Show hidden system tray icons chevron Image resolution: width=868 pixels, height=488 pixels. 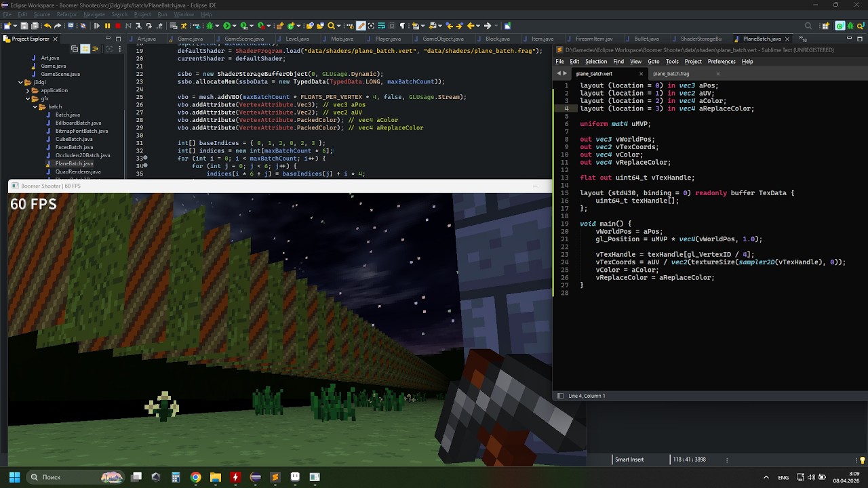tap(766, 477)
